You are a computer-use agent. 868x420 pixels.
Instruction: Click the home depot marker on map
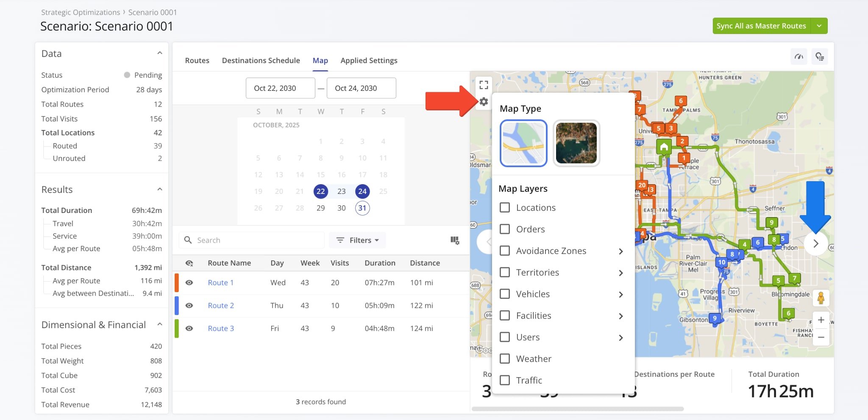tap(664, 147)
